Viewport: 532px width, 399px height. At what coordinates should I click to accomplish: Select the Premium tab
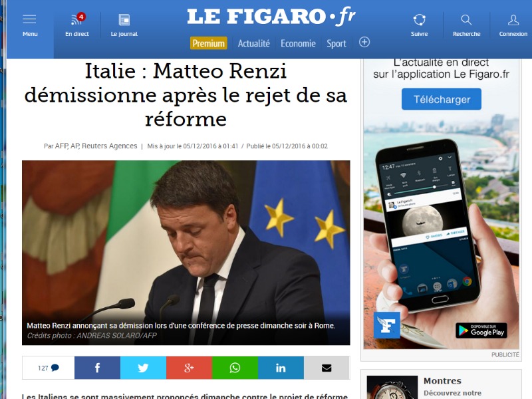click(x=208, y=43)
